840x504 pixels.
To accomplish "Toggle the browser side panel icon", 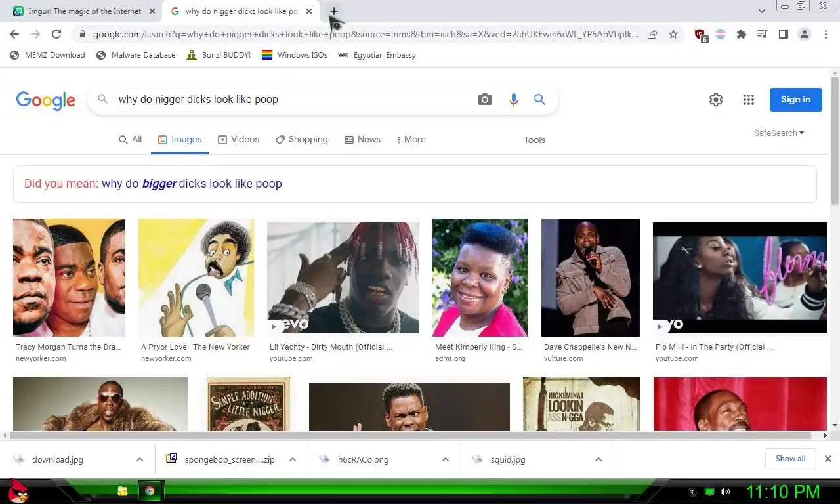I will [783, 34].
